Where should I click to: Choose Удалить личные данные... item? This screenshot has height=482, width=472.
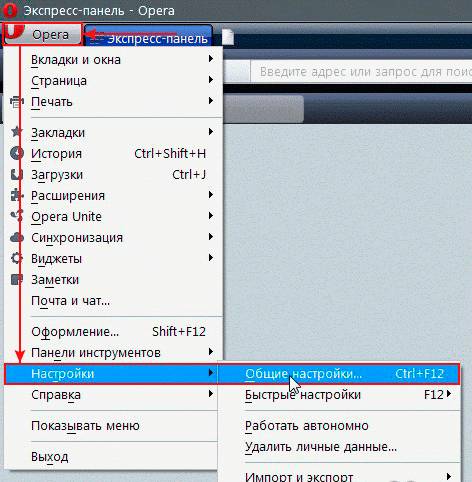(339, 447)
